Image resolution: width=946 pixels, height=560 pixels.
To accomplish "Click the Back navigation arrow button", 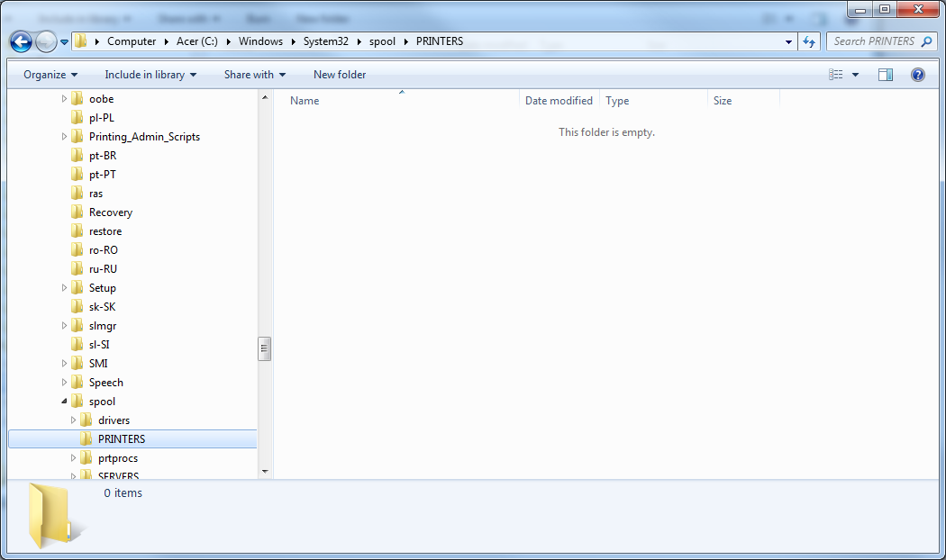I will tap(21, 41).
